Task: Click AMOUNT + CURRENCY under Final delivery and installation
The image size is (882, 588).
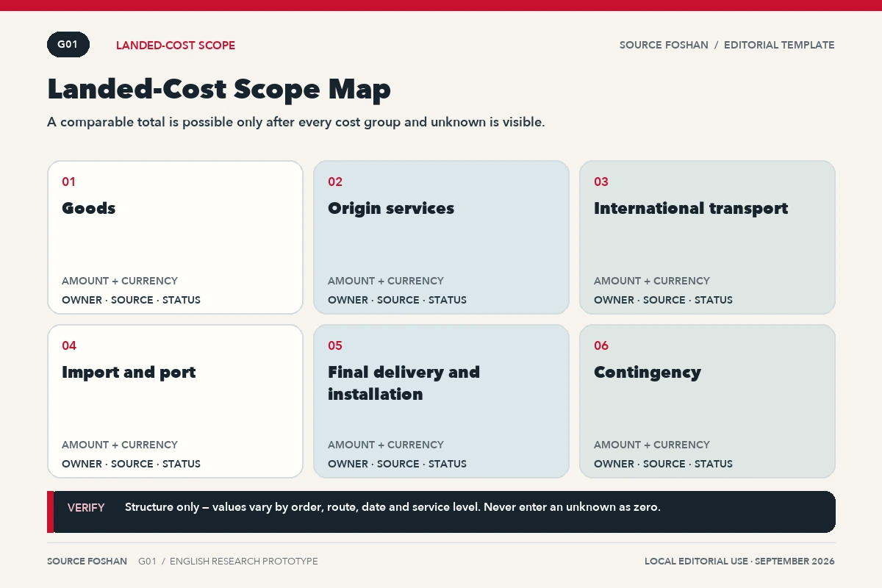Action: coord(386,445)
